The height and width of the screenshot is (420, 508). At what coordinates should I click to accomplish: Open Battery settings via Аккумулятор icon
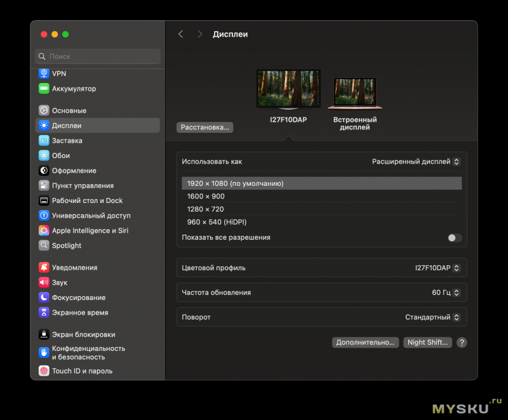coord(44,89)
